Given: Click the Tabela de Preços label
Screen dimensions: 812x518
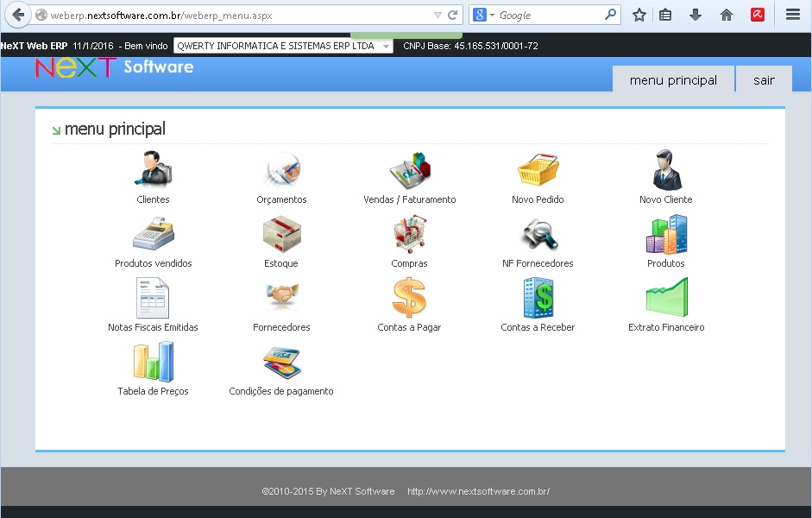Looking at the screenshot, I should tap(154, 391).
